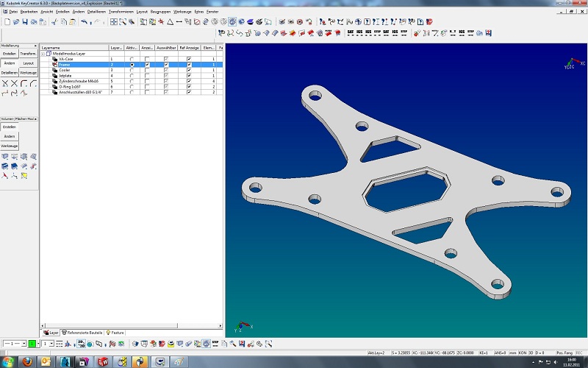Click the Windows Start button
Screen dimensions: 588x368
[7, 361]
